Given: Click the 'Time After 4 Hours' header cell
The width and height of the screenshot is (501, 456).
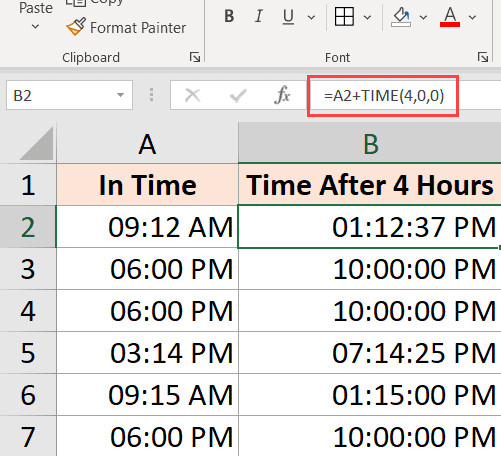Looking at the screenshot, I should [x=370, y=185].
